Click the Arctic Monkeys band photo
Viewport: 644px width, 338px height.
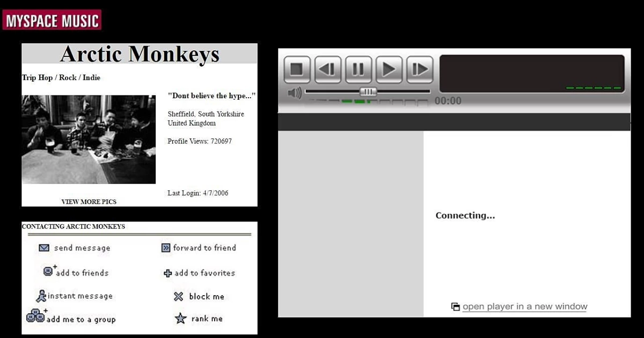coord(89,139)
